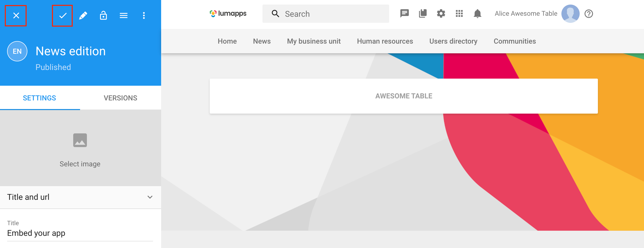Open the documents library icon
The width and height of the screenshot is (644, 248).
pyautogui.click(x=423, y=13)
